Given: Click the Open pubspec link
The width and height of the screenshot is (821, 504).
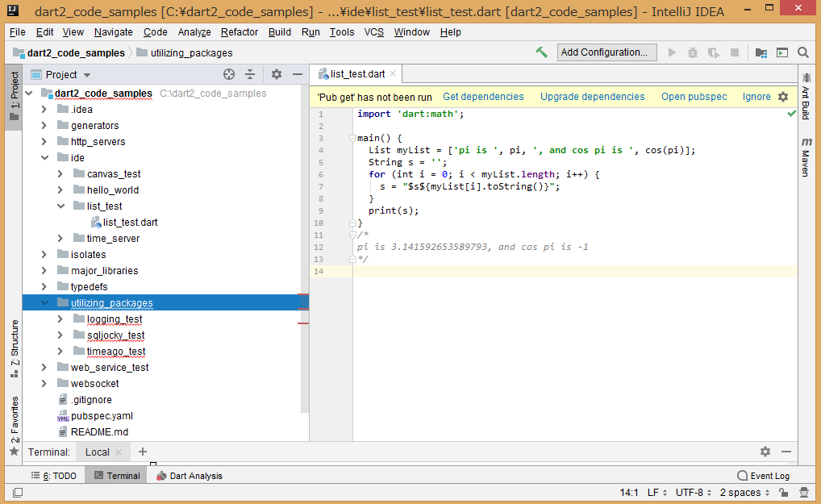Looking at the screenshot, I should pyautogui.click(x=694, y=97).
